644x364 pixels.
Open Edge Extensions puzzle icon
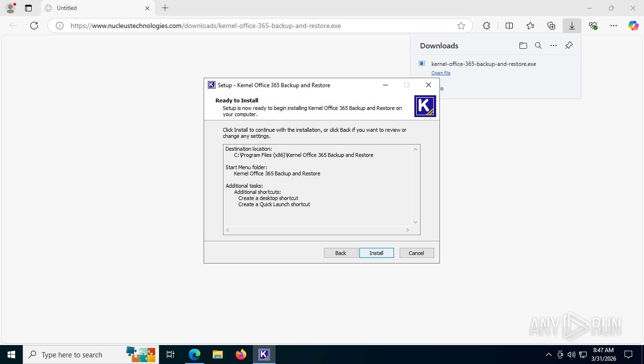[x=486, y=26]
